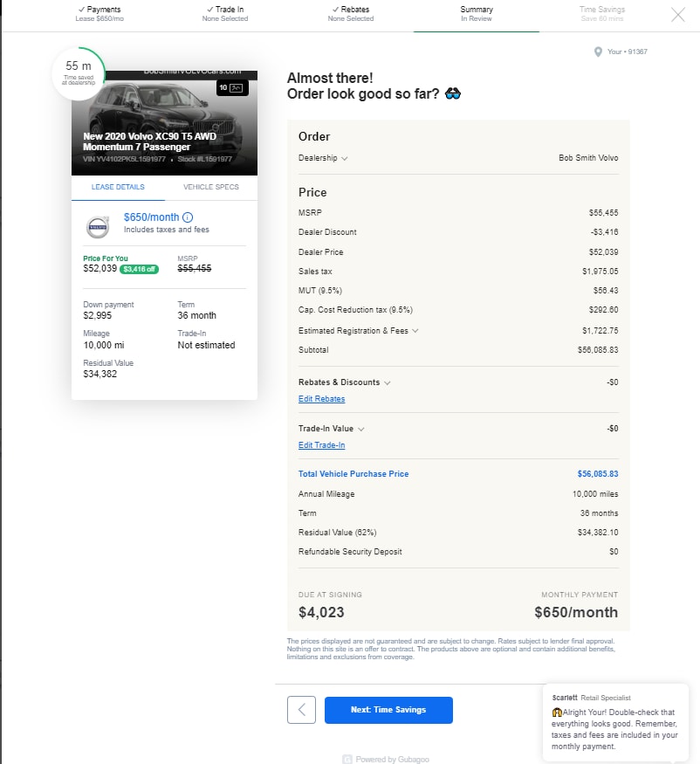Select the Summary step
Image resolution: width=700 pixels, height=764 pixels.
click(x=477, y=14)
